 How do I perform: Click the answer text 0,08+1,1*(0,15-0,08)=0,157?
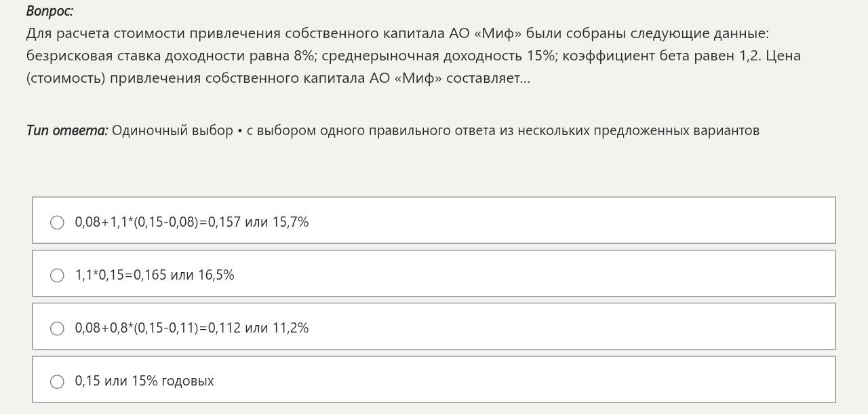point(158,222)
